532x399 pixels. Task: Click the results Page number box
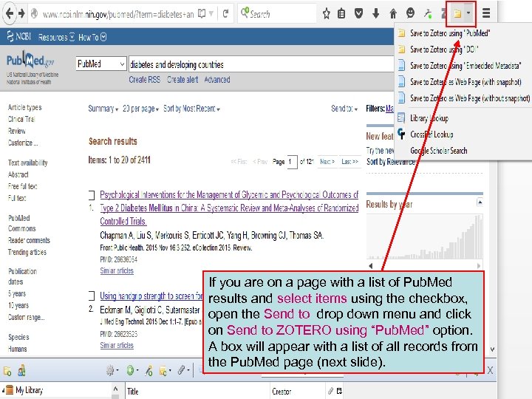coord(292,162)
